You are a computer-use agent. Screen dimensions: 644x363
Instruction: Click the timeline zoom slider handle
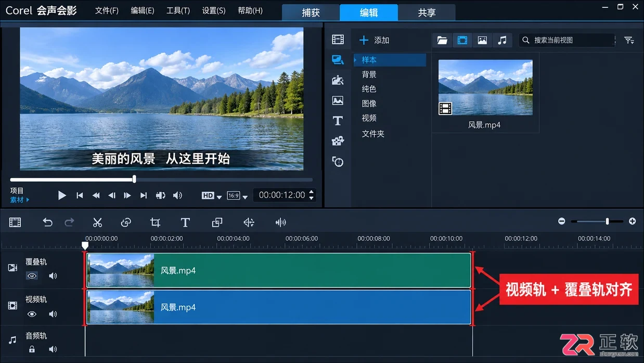607,221
